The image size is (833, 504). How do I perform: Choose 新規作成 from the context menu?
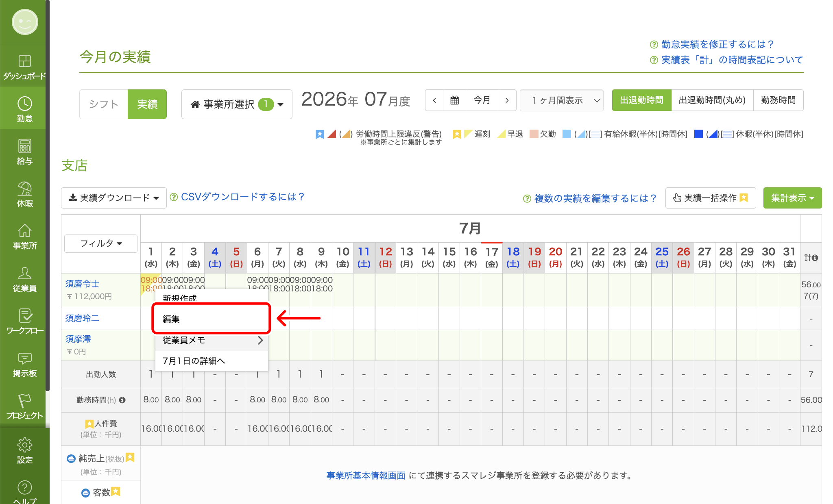click(212, 297)
